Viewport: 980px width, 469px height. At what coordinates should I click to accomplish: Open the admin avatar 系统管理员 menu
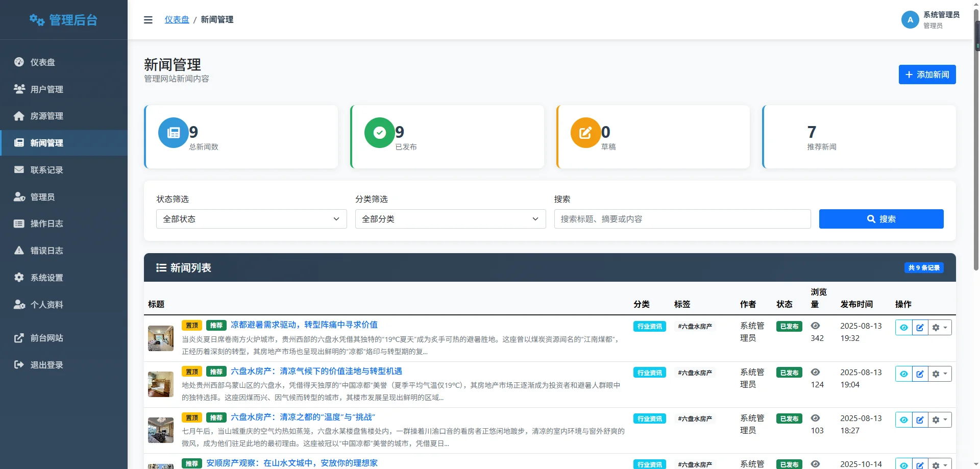tap(910, 19)
